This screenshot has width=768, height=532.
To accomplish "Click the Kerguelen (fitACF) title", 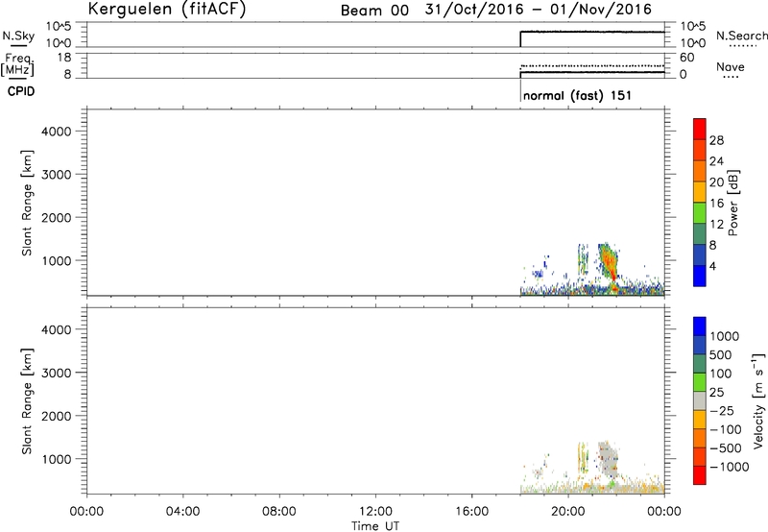I will tap(166, 9).
